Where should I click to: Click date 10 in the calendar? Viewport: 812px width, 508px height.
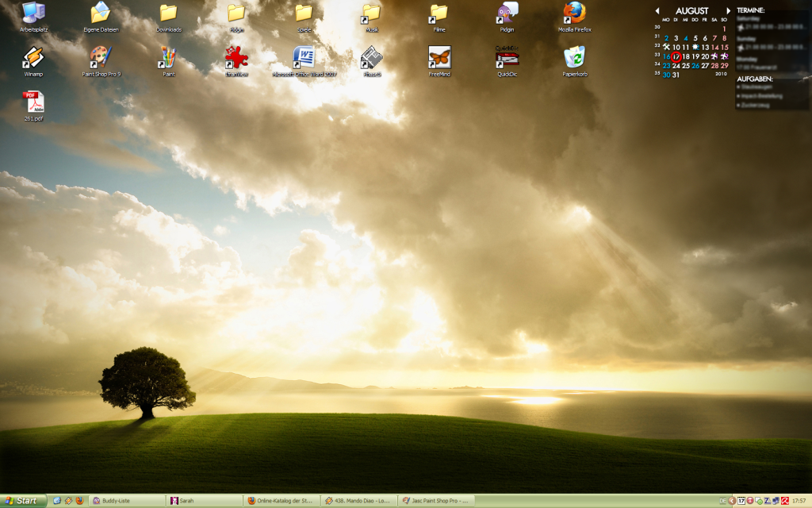676,48
